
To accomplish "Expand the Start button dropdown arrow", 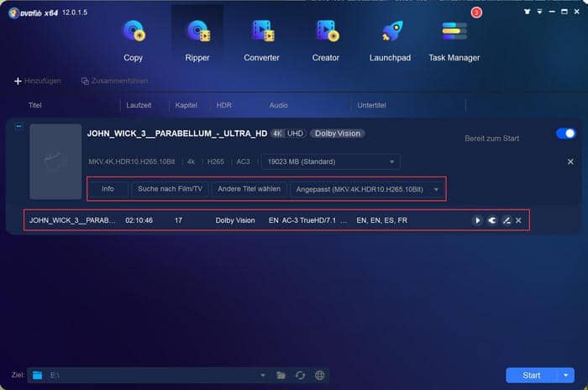I will tap(565, 376).
